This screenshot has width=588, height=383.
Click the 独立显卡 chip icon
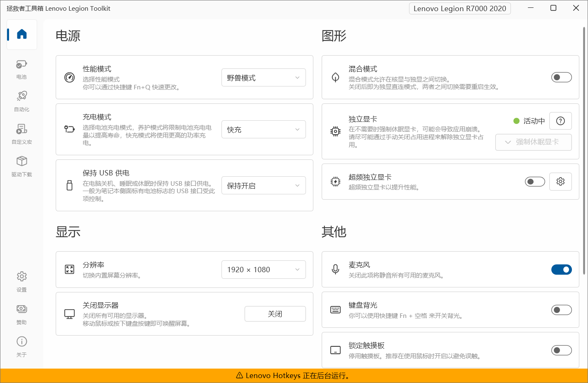pos(336,131)
